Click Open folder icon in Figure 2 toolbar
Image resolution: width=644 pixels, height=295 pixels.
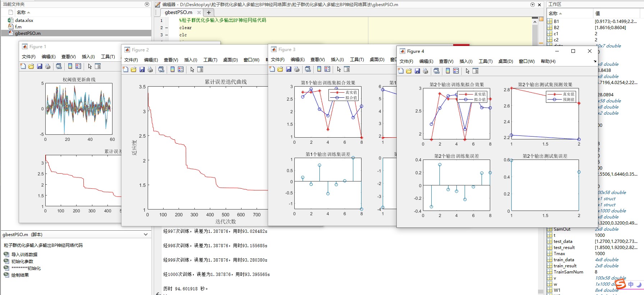coord(134,69)
